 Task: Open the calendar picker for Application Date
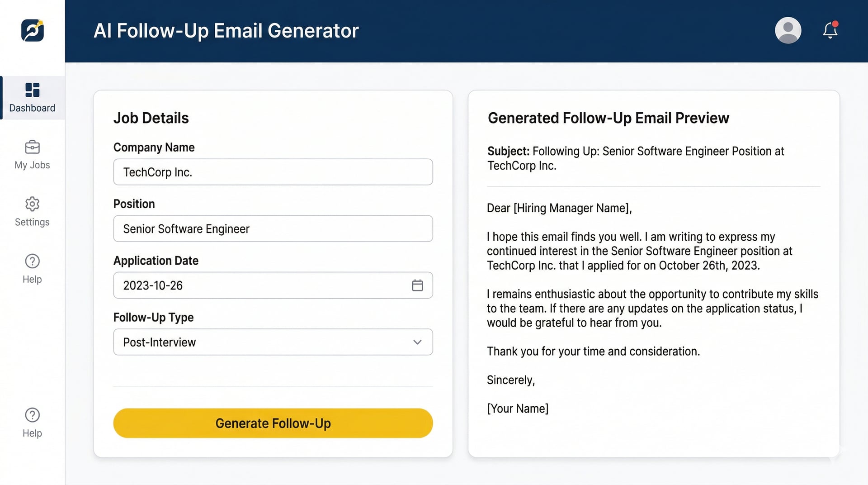418,285
